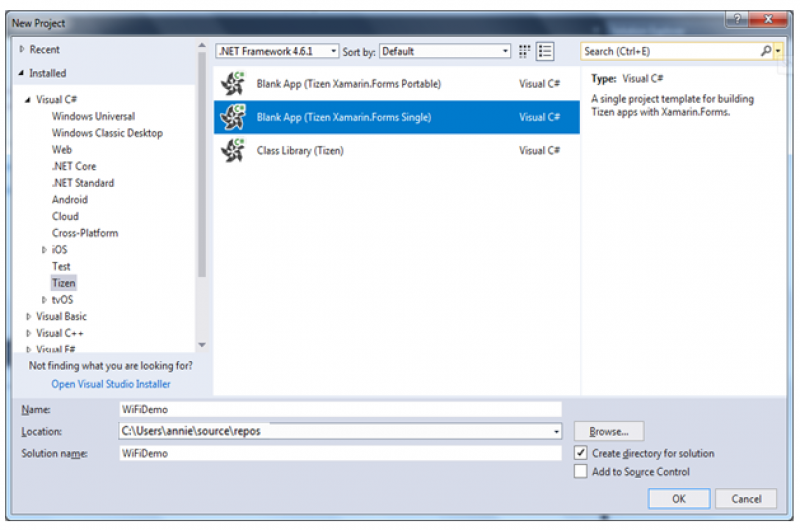The image size is (800, 530).
Task: Collapse the Visual C# tree node
Action: click(28, 100)
